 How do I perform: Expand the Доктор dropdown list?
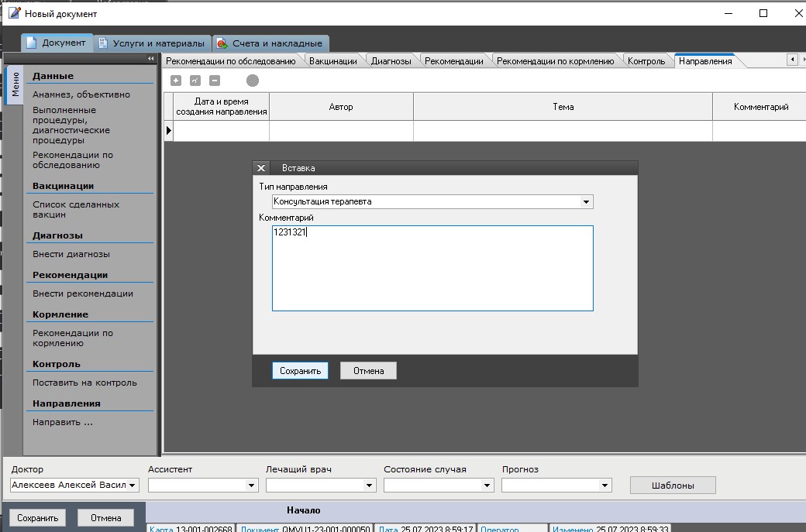pyautogui.click(x=133, y=486)
